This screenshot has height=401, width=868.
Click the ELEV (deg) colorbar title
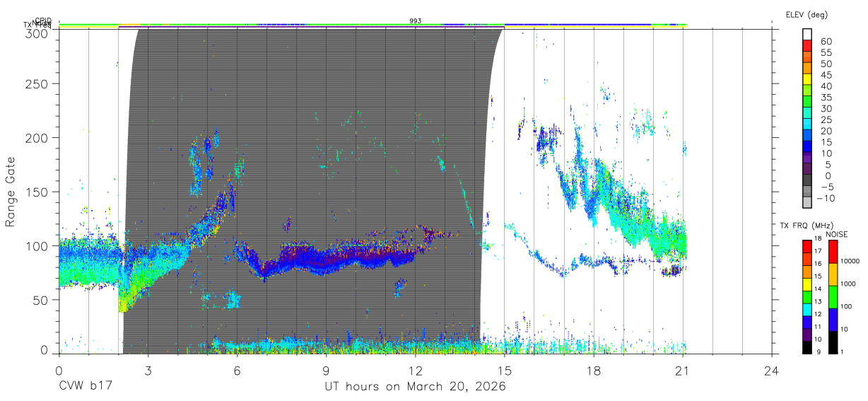click(x=807, y=15)
